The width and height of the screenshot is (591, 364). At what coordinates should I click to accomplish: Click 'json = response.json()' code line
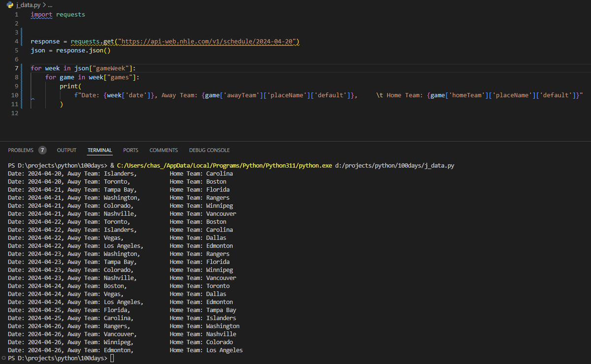[x=70, y=50]
